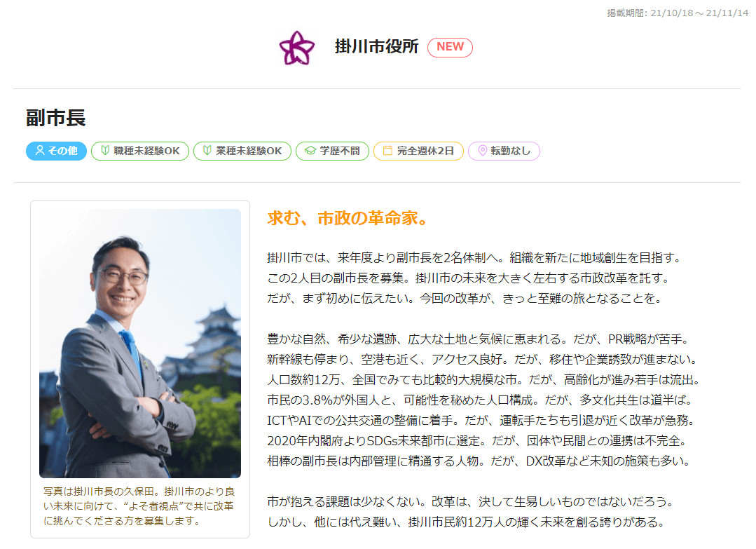Open the mayor's photo in front of castle
The height and width of the screenshot is (549, 756).
click(x=140, y=343)
